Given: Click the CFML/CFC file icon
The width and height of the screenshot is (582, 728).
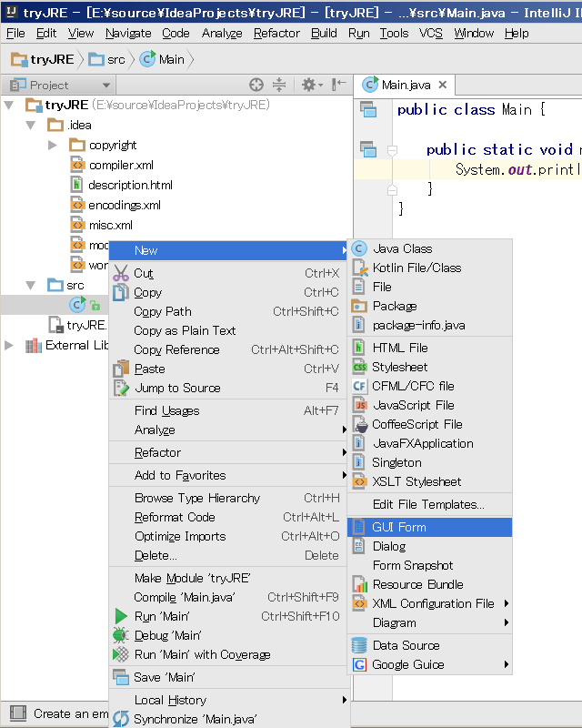Looking at the screenshot, I should [x=359, y=386].
